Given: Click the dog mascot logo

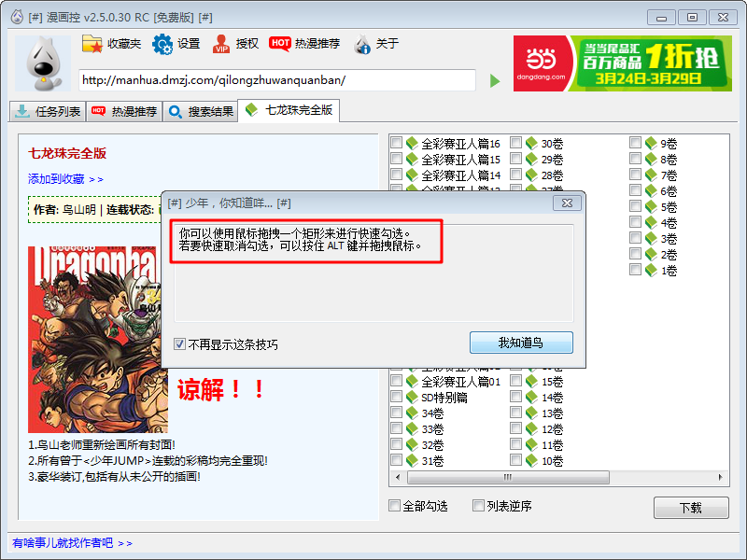Looking at the screenshot, I should [43, 63].
